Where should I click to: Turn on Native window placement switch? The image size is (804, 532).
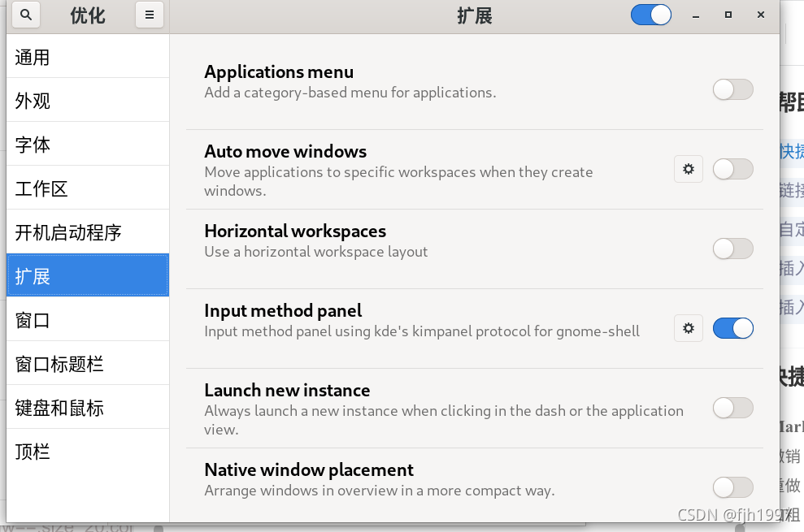tap(732, 487)
